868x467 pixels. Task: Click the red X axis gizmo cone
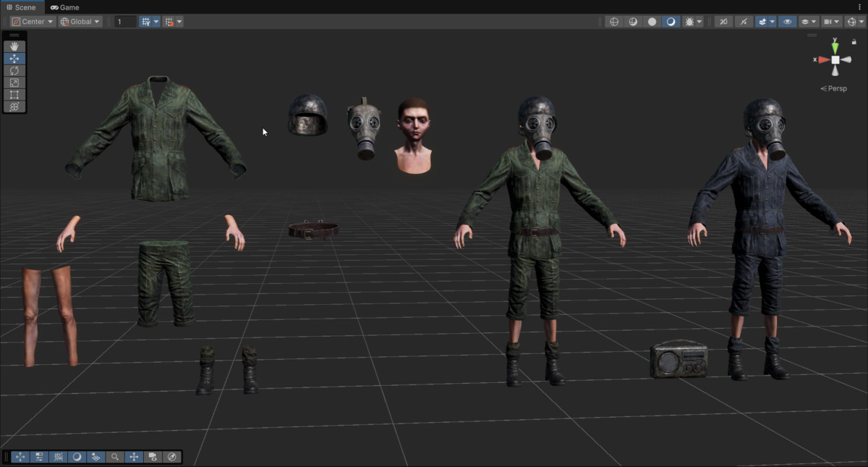click(824, 59)
